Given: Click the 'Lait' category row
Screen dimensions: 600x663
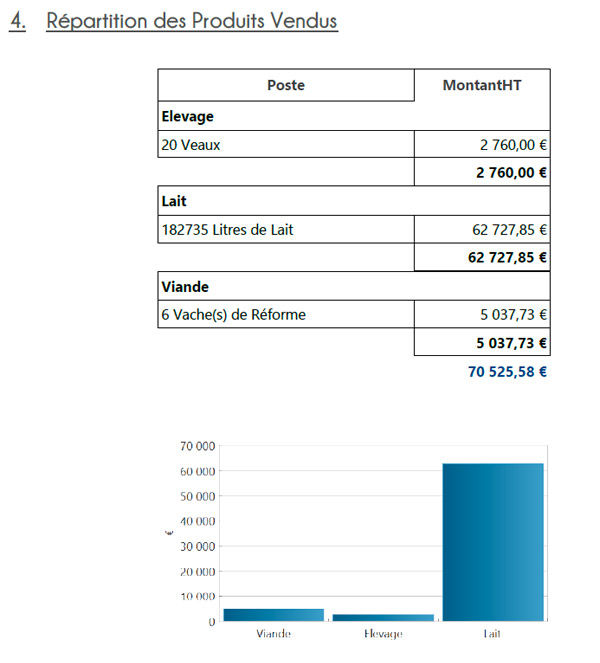Looking at the screenshot, I should coord(175,201).
